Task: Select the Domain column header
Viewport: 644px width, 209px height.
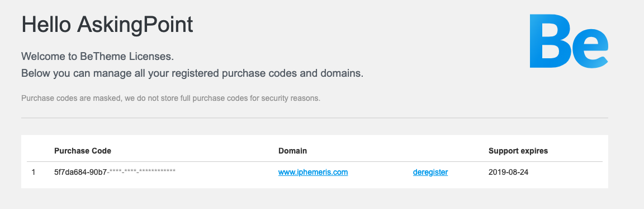Action: (292, 151)
